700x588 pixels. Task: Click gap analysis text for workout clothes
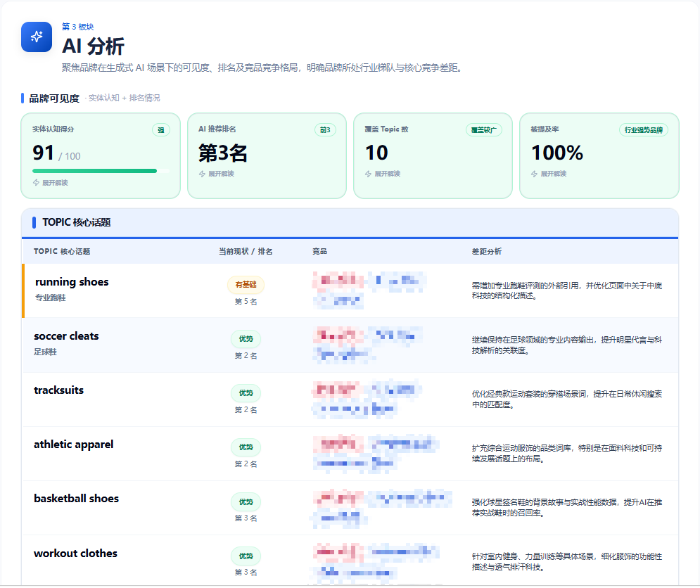pos(567,562)
